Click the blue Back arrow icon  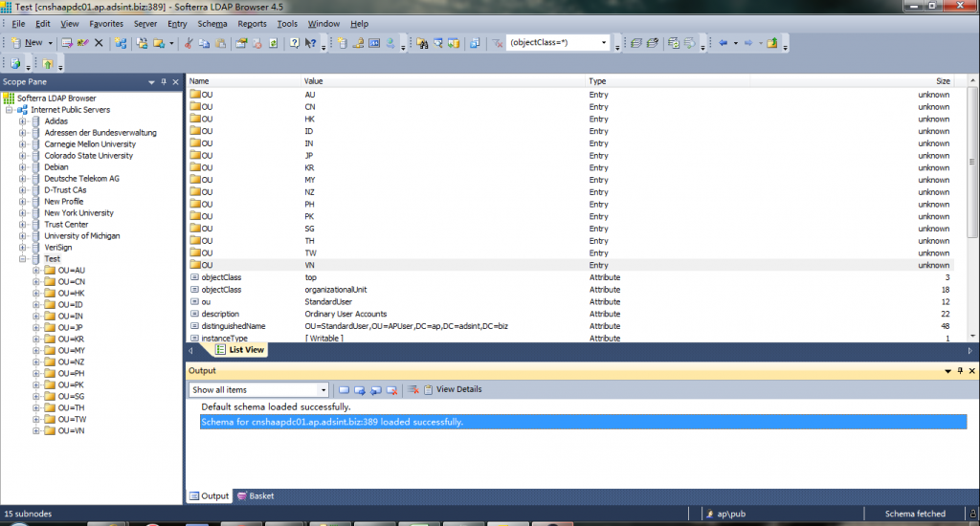[x=723, y=43]
